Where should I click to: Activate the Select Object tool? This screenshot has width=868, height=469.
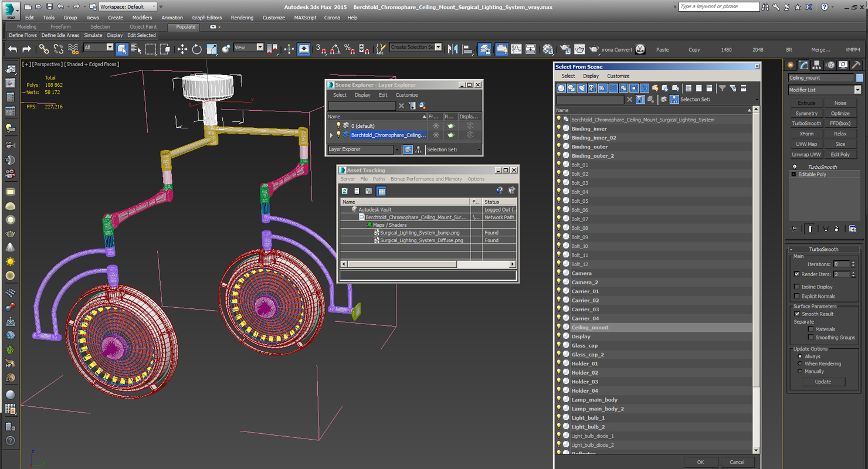(122, 49)
